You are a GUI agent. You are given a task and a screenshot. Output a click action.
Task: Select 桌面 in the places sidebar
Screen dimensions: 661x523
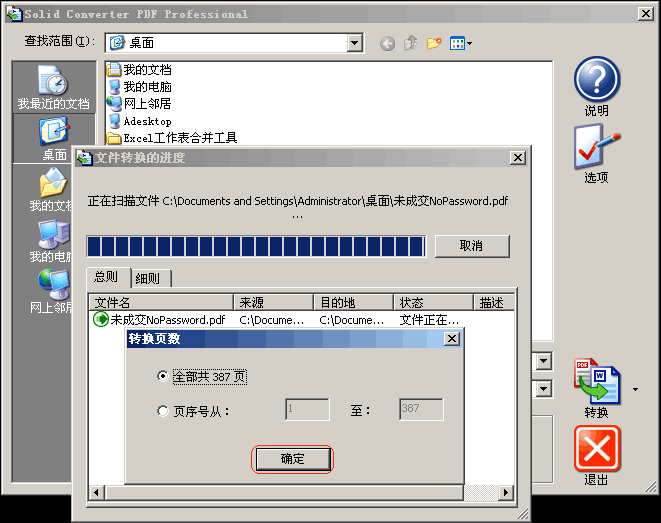(x=54, y=139)
